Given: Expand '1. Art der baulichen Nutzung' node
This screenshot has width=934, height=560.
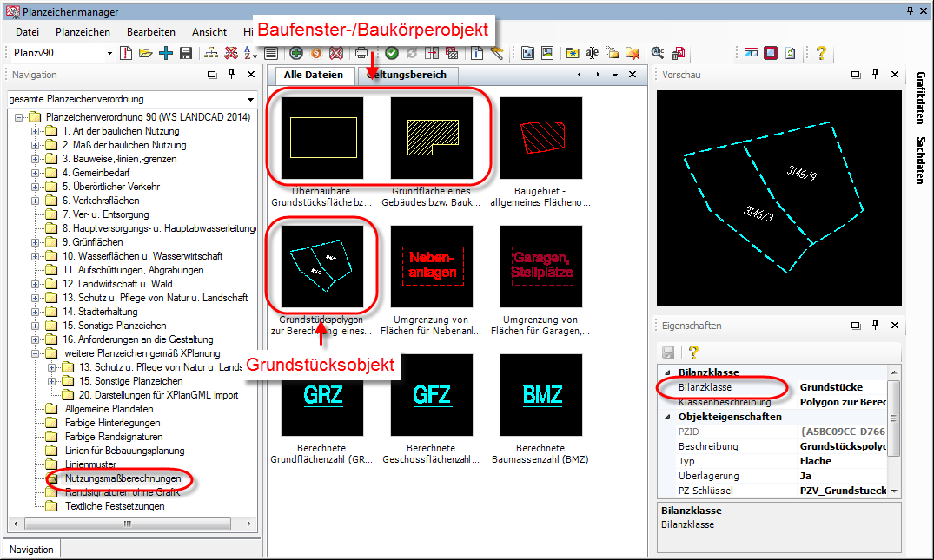Looking at the screenshot, I should coord(36,131).
